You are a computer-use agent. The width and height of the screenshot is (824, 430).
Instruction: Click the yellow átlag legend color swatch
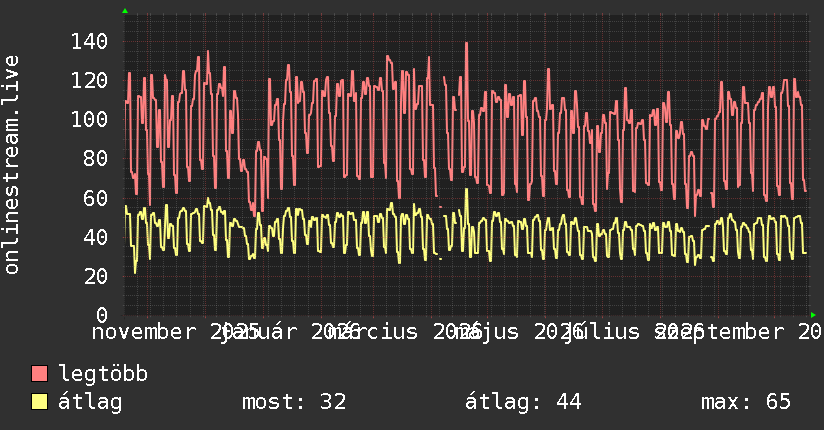tap(39, 402)
